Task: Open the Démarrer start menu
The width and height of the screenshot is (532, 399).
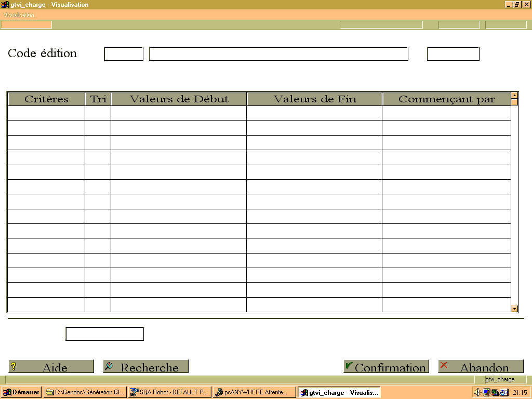Action: click(x=21, y=392)
